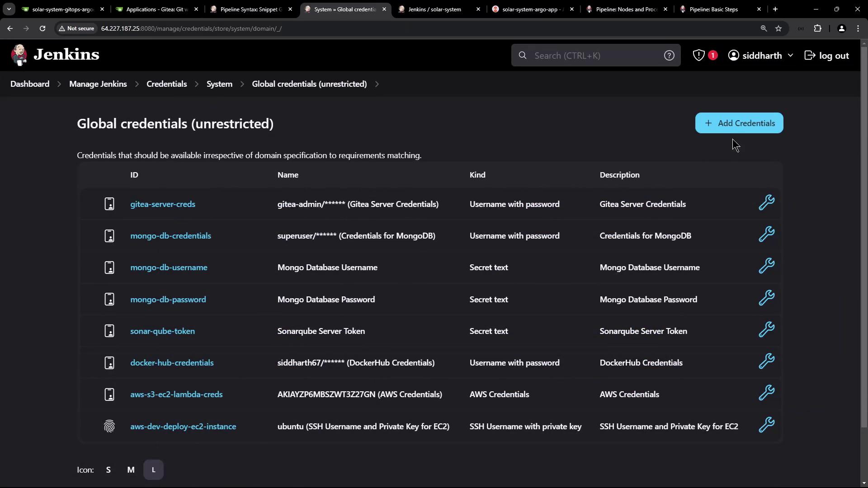Expand chevron after Global credentials breadcrumb
This screenshot has width=868, height=488.
377,84
